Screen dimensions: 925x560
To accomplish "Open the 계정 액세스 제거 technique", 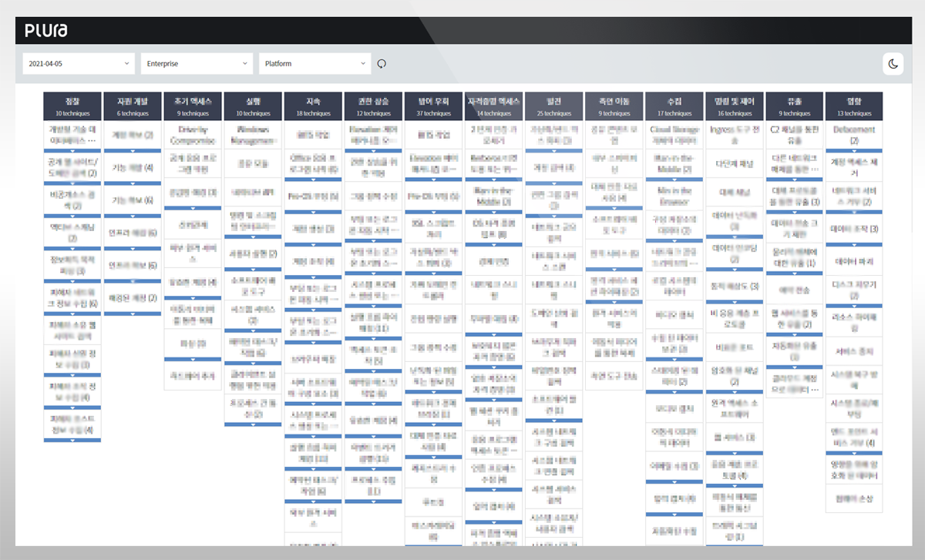I will click(854, 167).
